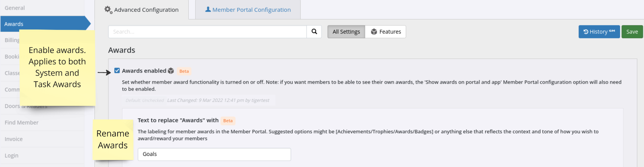Uncheck the Awards enabled checkbox
Screen dimensions: 644x167
117,70
